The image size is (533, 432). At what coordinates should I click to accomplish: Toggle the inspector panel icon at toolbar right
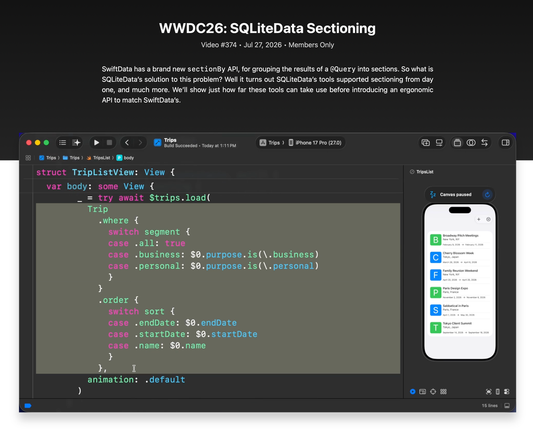[x=505, y=143]
